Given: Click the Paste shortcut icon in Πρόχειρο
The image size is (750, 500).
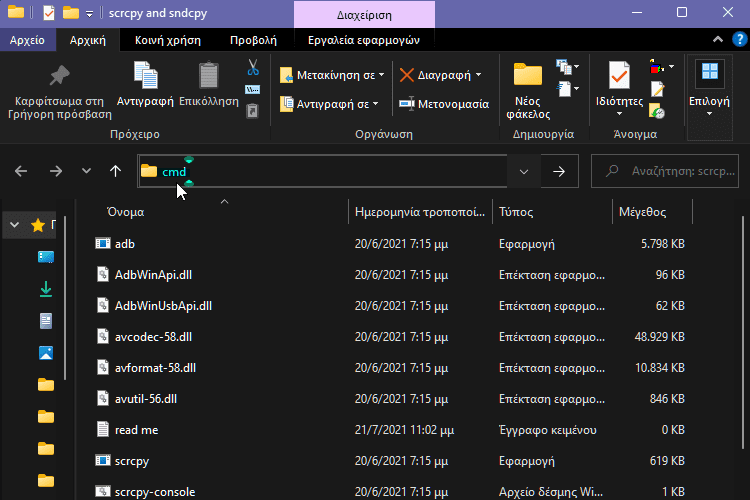Looking at the screenshot, I should tap(253, 111).
